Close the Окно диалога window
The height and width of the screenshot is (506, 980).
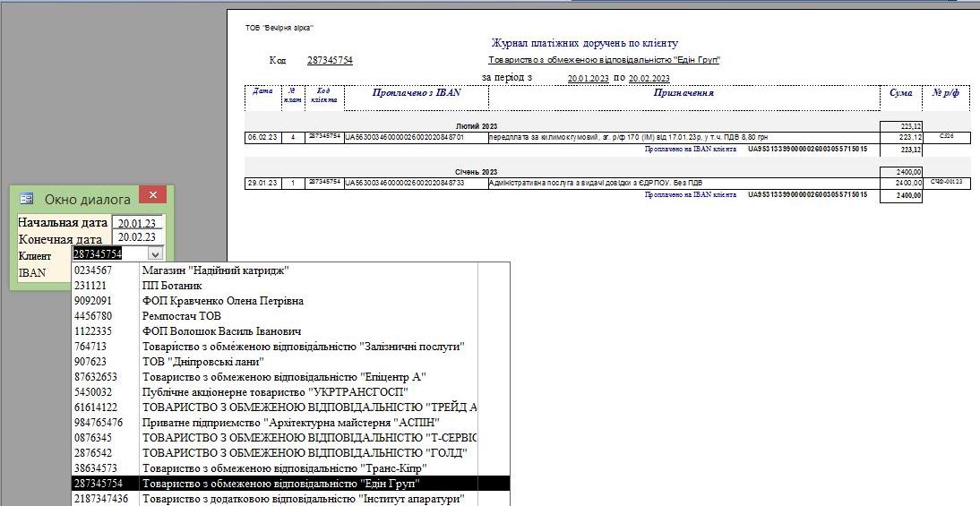click(152, 195)
